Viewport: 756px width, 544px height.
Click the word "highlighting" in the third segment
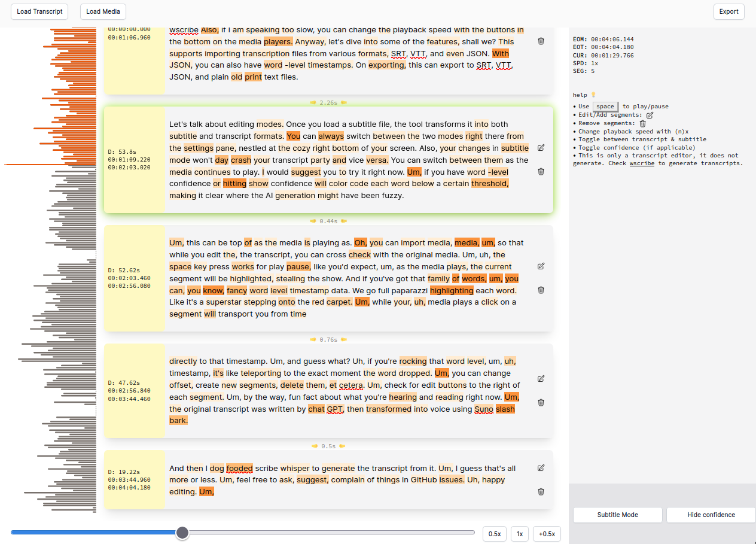point(452,290)
